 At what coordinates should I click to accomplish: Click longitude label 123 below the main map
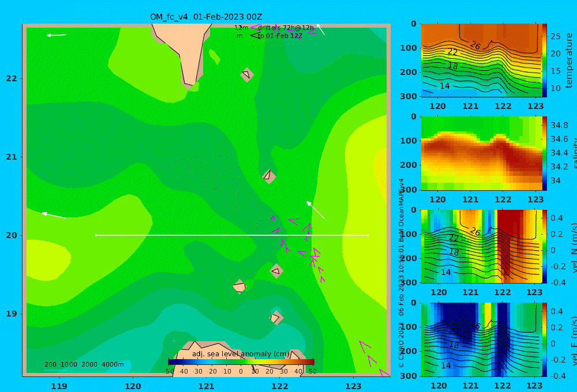pyautogui.click(x=353, y=386)
